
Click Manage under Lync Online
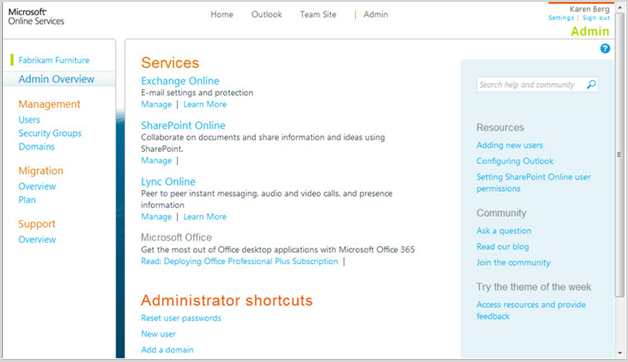click(x=156, y=217)
